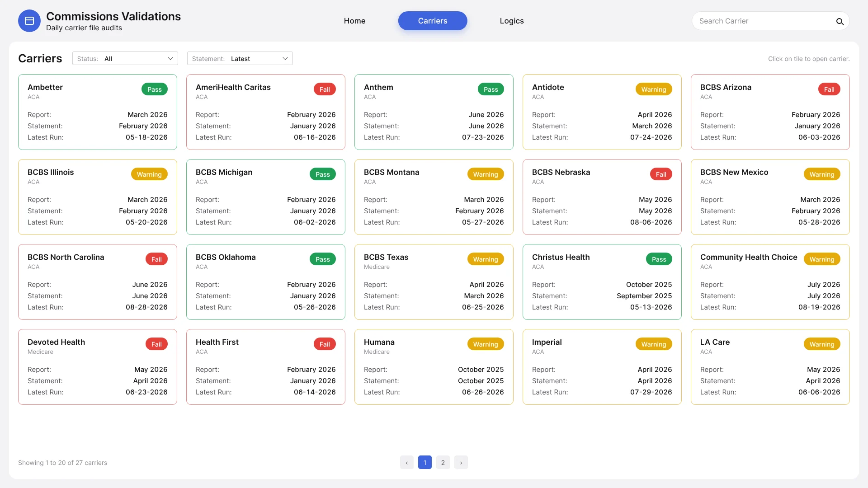Click Devoted Health's Fail badge

[x=156, y=344]
